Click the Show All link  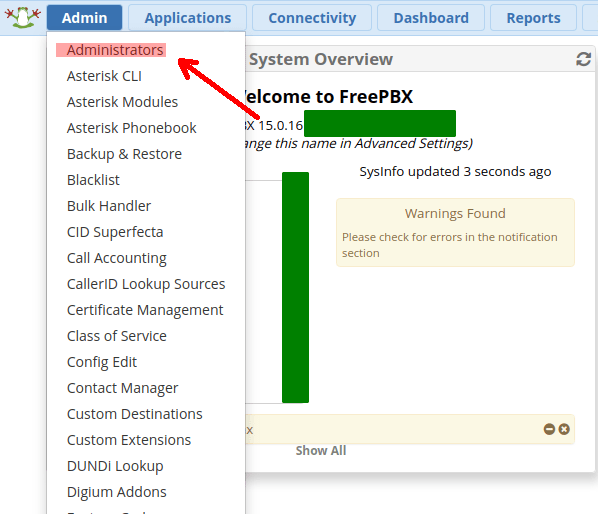321,451
